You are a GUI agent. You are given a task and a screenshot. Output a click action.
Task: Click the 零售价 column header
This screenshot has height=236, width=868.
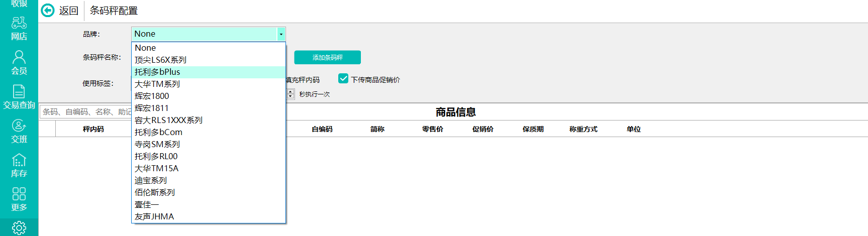click(433, 129)
